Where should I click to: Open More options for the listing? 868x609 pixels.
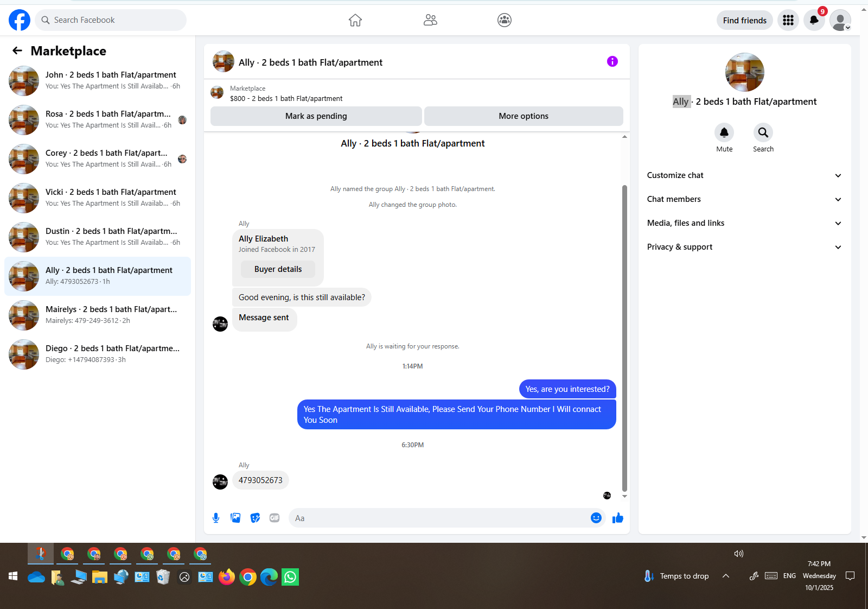coord(524,116)
